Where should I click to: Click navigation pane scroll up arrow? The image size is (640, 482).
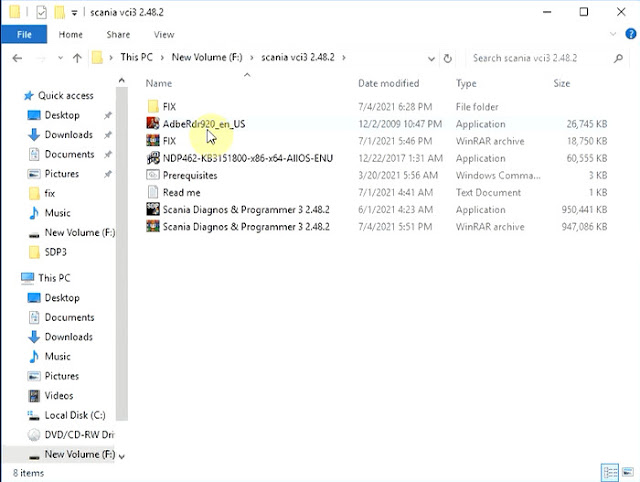pos(122,81)
